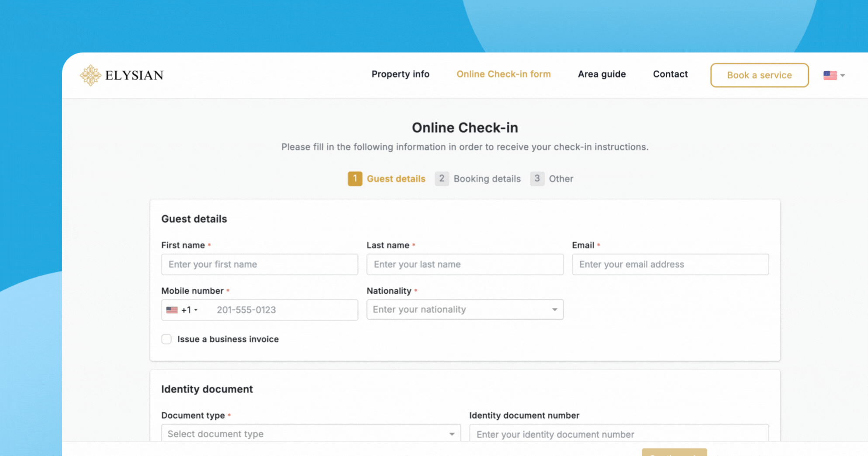Screen dimensions: 868x456
Task: Click the identity document number field
Action: (619, 434)
